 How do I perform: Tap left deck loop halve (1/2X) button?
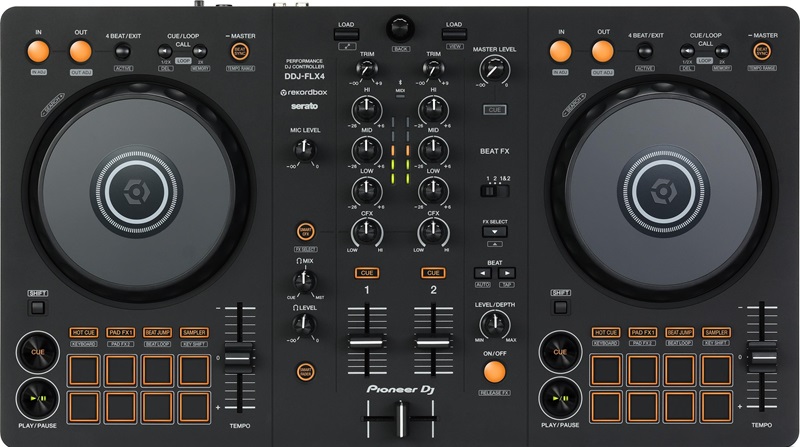(x=165, y=51)
